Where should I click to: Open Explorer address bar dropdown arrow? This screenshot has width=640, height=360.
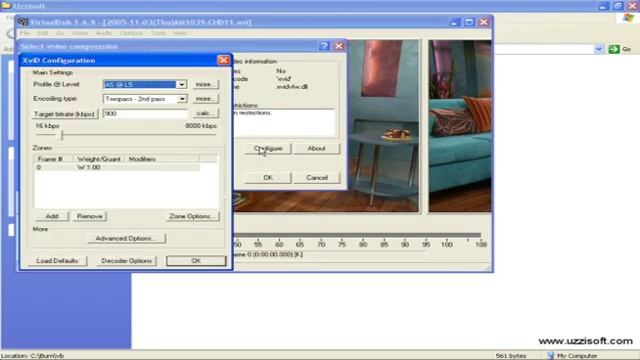(x=598, y=49)
